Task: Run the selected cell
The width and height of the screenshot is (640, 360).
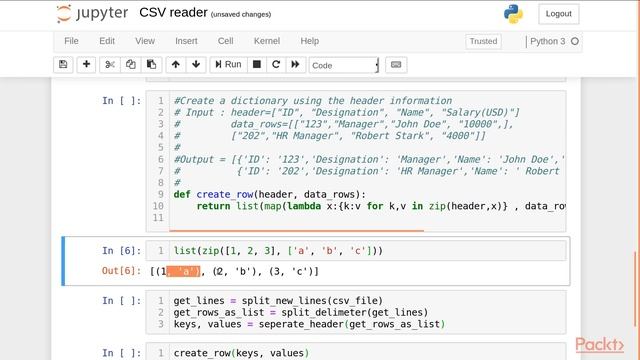Action: point(229,64)
